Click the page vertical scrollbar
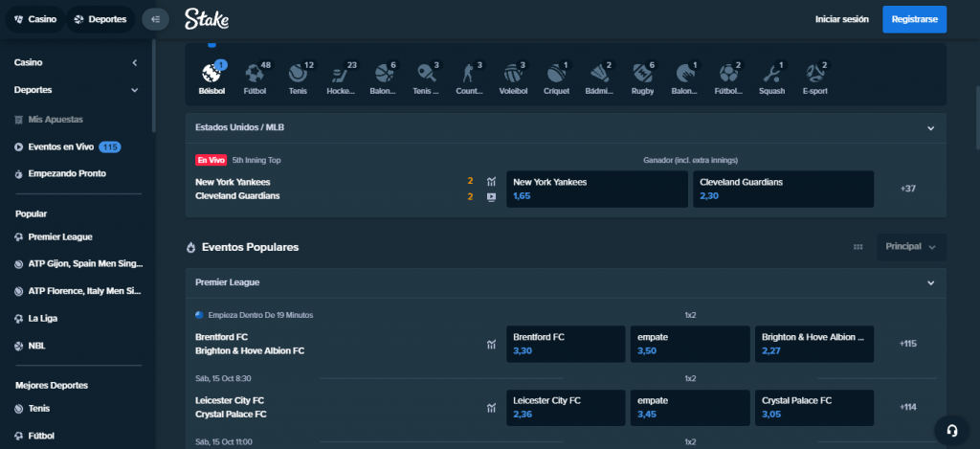This screenshot has height=449, width=980. click(x=976, y=117)
